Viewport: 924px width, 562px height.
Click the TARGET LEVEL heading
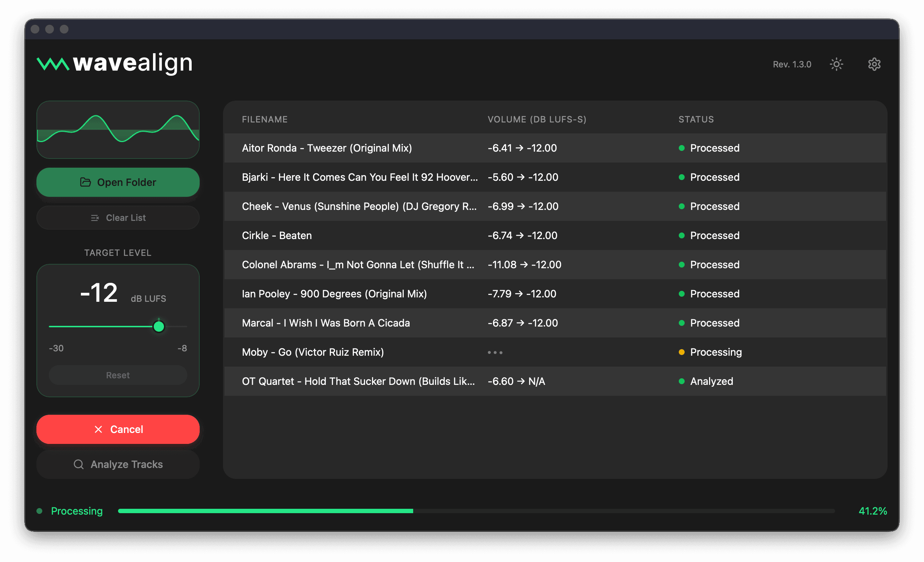click(118, 253)
